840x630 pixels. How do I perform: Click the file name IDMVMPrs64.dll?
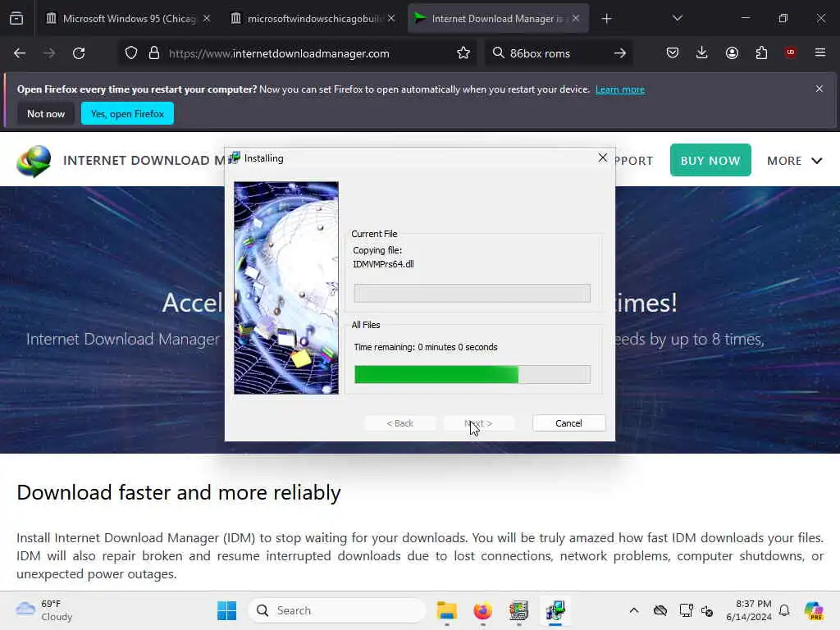pyautogui.click(x=383, y=264)
